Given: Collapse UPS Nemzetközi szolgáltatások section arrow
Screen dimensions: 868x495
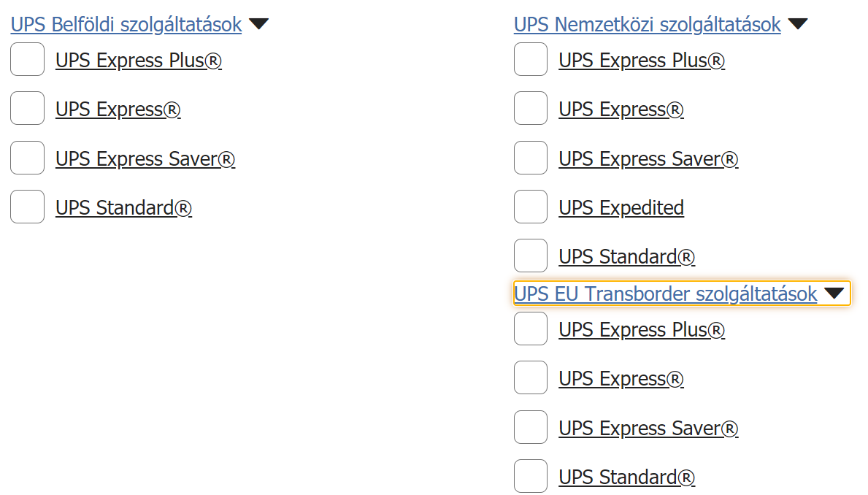Looking at the screenshot, I should tap(798, 24).
